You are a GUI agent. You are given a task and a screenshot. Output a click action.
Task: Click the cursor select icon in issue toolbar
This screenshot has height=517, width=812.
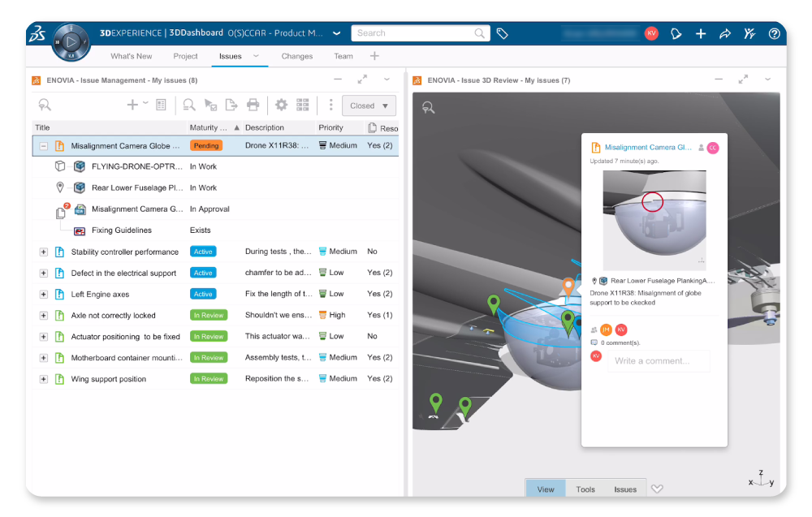[x=210, y=105]
